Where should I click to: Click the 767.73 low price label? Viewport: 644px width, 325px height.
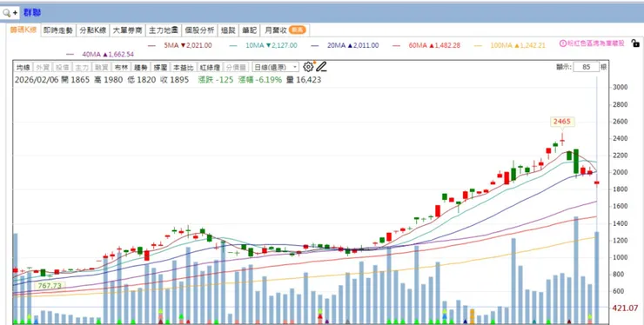point(49,286)
